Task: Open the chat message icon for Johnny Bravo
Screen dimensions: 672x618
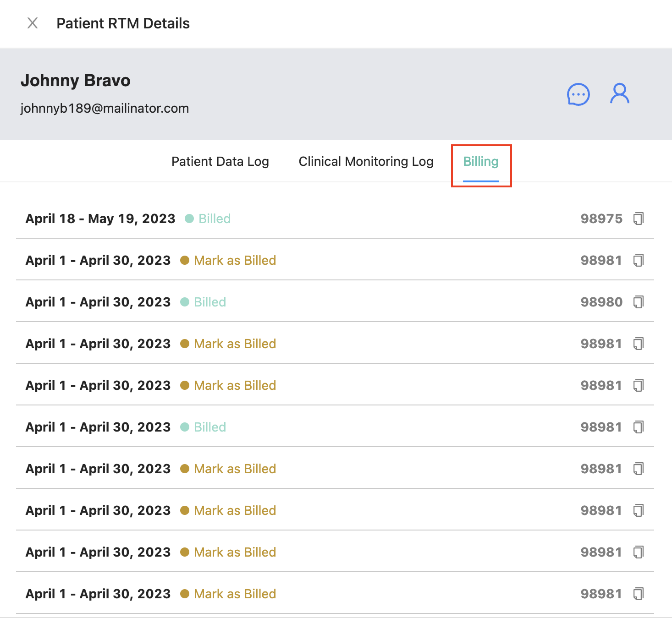Action: [x=578, y=94]
